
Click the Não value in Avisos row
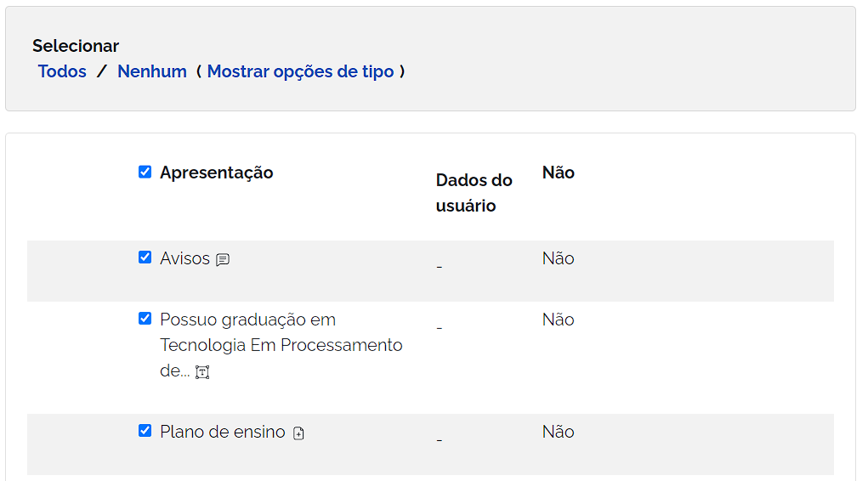coord(559,258)
